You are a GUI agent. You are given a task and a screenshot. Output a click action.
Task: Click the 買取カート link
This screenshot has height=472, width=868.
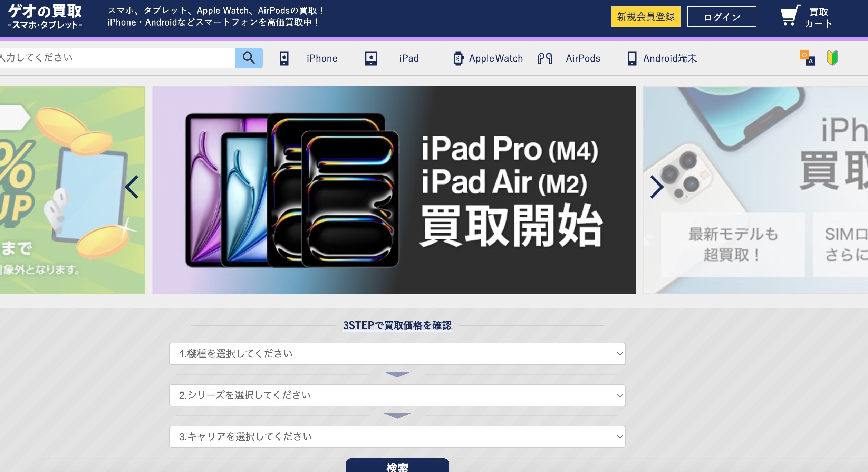(x=807, y=17)
